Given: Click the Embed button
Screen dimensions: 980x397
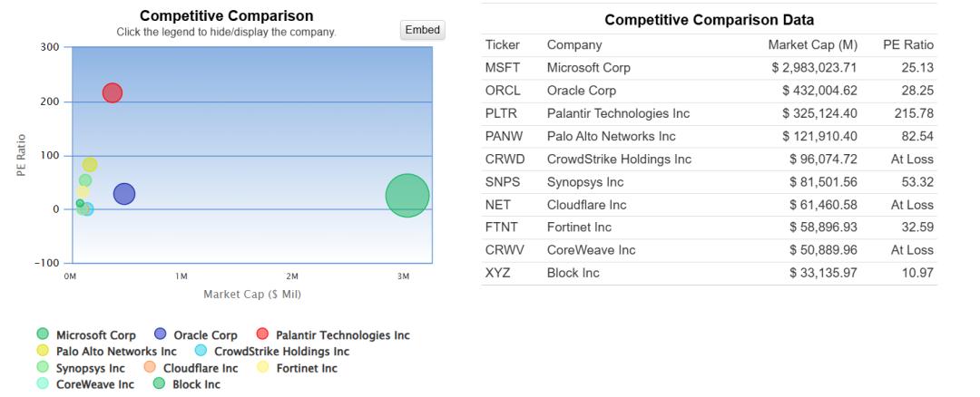Looking at the screenshot, I should point(422,30).
